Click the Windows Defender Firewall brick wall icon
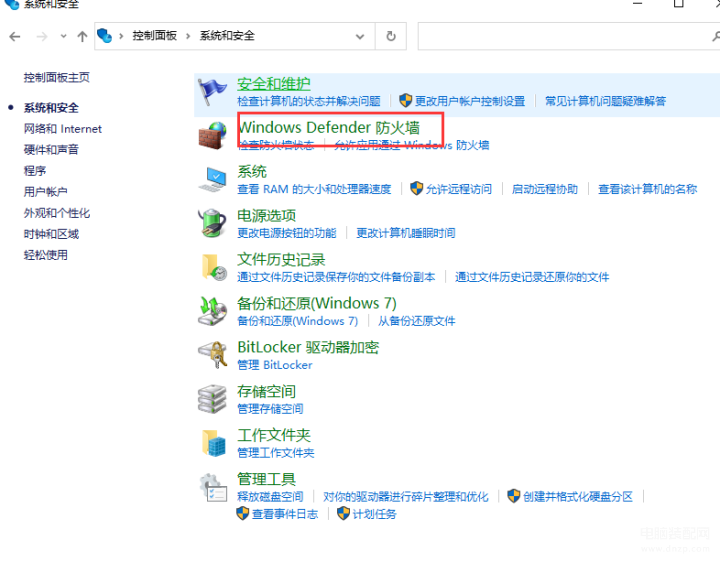The width and height of the screenshot is (720, 562). (x=213, y=136)
